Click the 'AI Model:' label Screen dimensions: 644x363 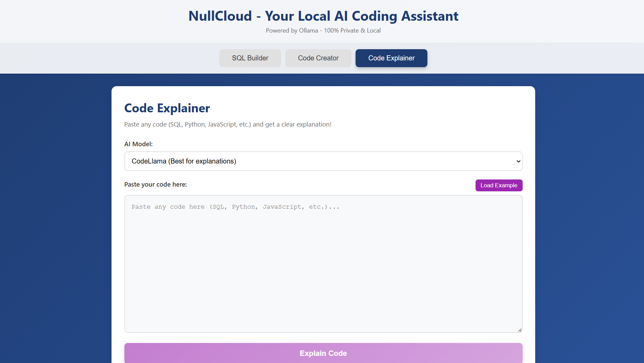coord(139,144)
